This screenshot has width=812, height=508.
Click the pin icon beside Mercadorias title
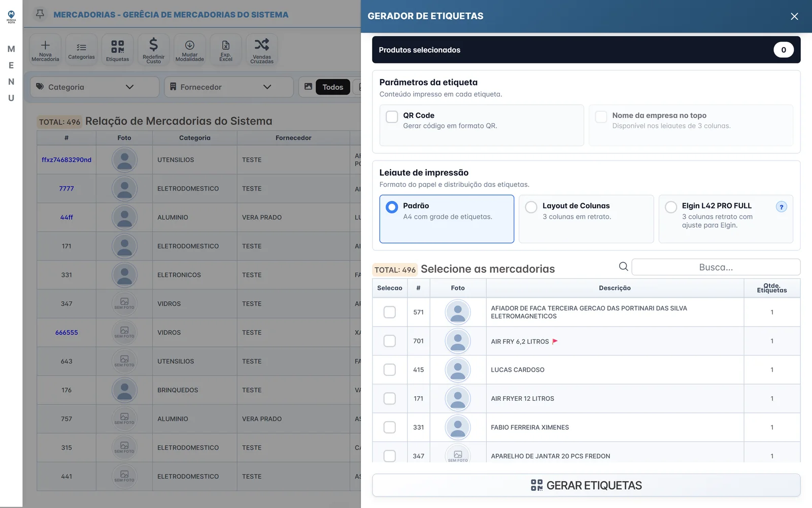point(40,14)
